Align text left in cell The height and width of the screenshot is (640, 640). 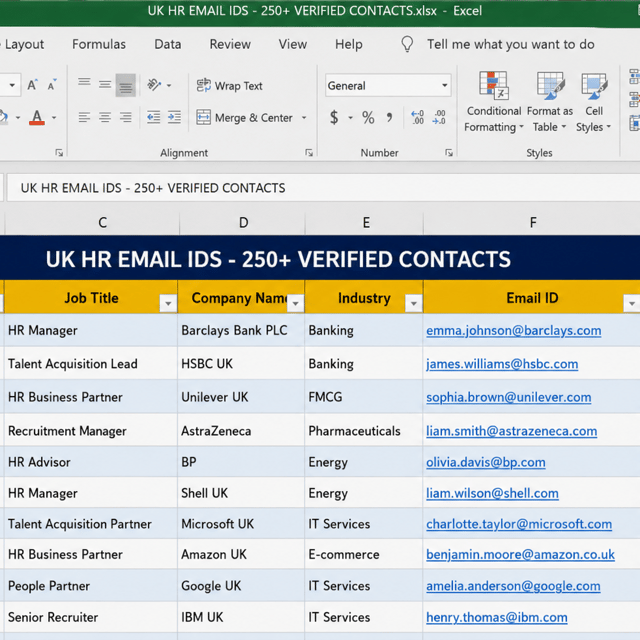[84, 118]
